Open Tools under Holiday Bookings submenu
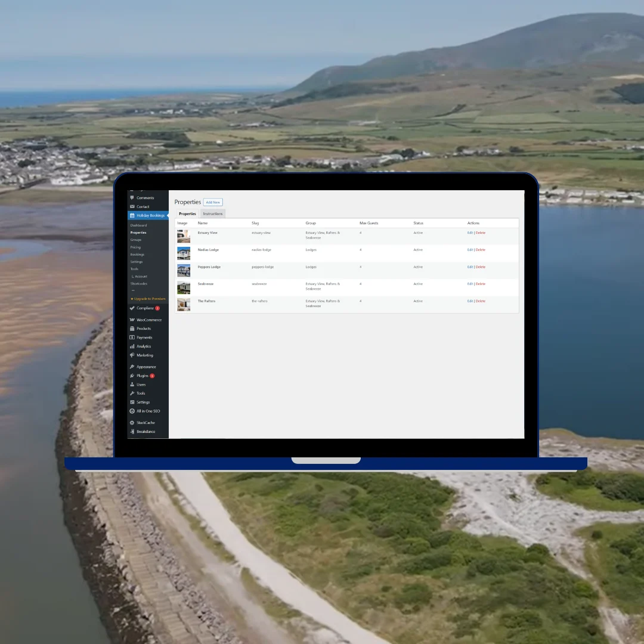This screenshot has height=644, width=644. 134,269
